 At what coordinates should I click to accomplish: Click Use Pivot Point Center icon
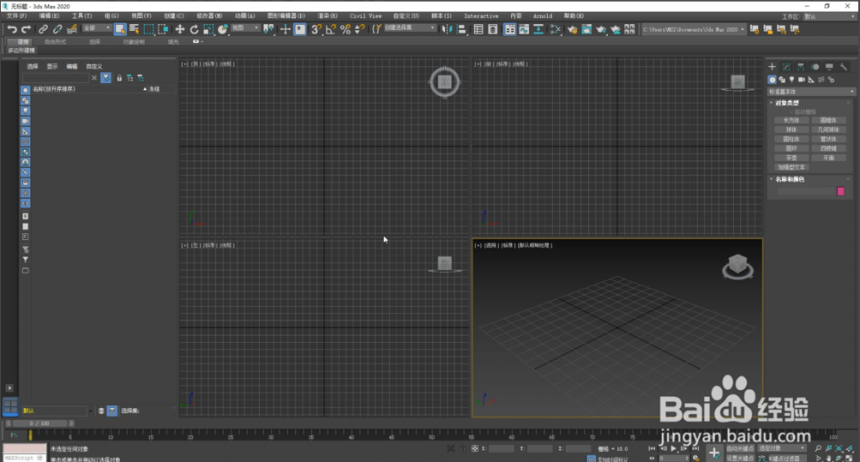(268, 29)
